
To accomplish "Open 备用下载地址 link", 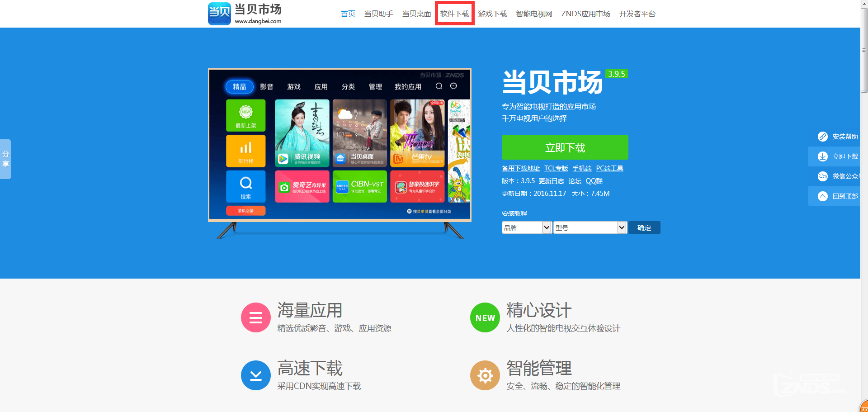I will tap(520, 168).
